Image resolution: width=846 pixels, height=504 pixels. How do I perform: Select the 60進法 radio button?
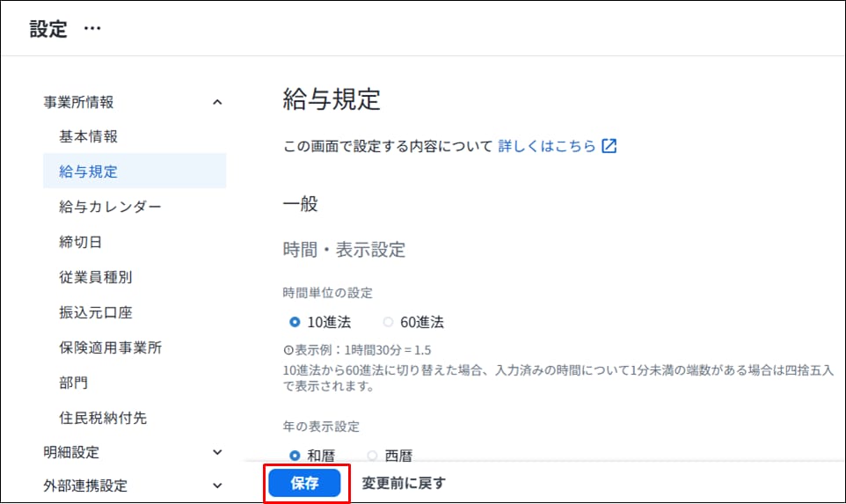click(388, 322)
